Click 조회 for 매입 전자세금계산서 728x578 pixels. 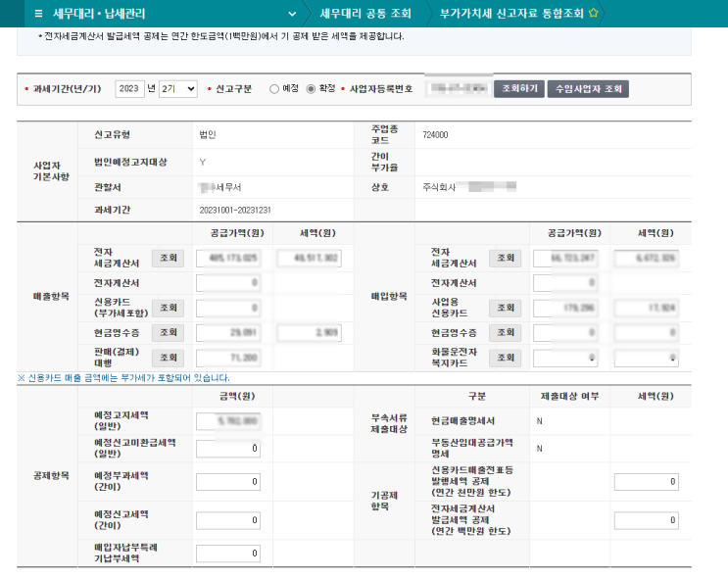[x=506, y=258]
